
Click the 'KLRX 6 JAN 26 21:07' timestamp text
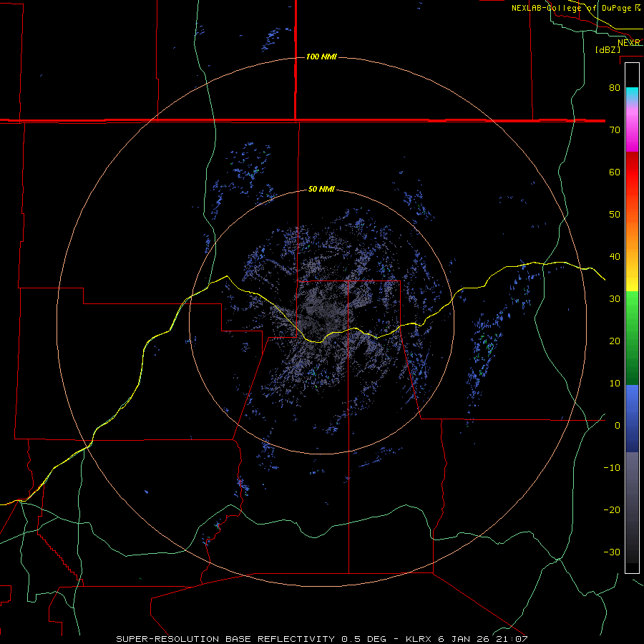[467, 639]
